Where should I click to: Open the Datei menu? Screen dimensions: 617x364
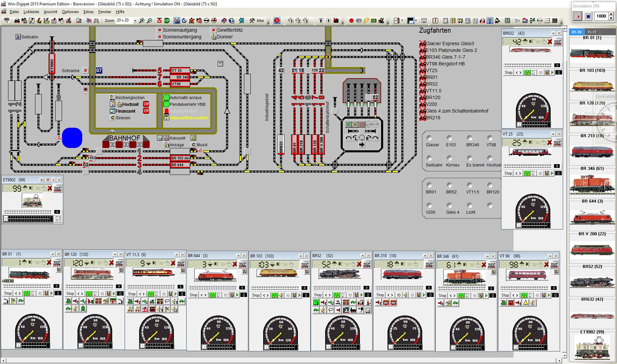pos(14,12)
